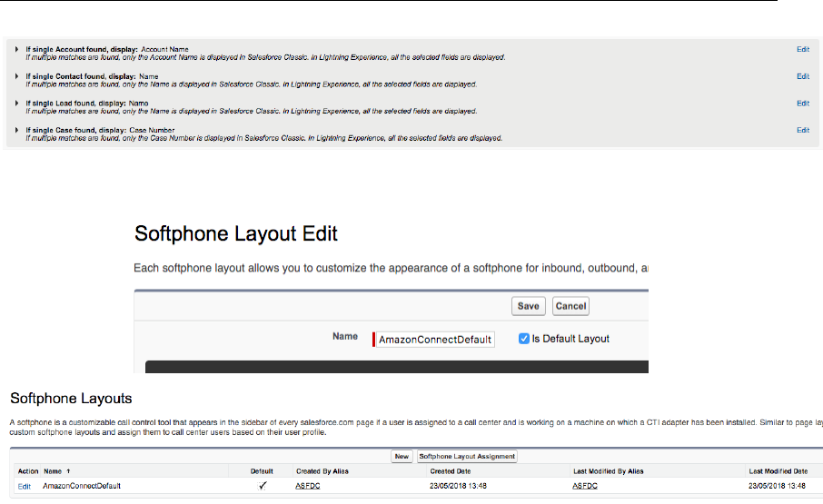The width and height of the screenshot is (823, 504).
Task: Edit the single Case found setting
Action: [x=803, y=130]
